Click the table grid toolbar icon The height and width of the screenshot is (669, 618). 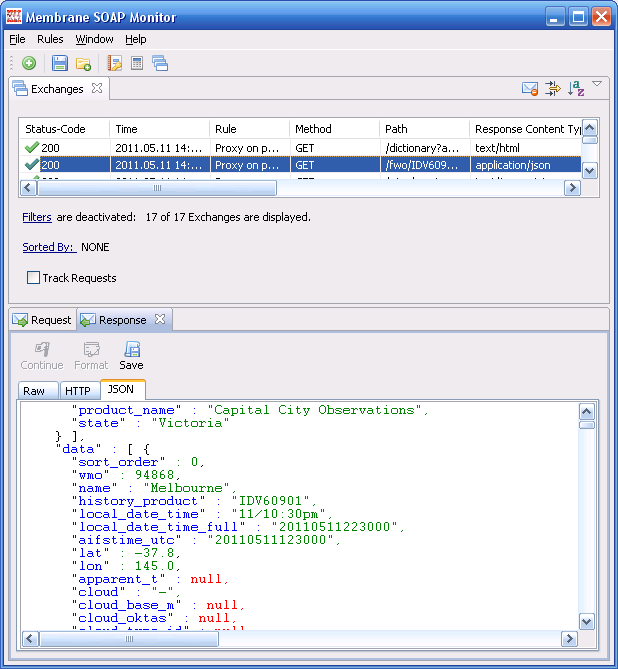[x=137, y=63]
